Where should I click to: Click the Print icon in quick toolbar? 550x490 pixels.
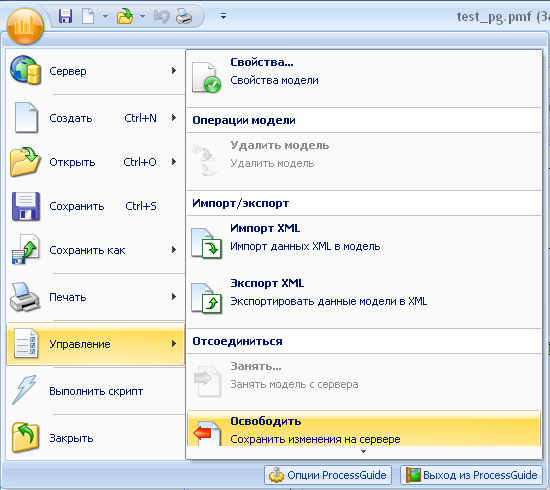coord(183,16)
